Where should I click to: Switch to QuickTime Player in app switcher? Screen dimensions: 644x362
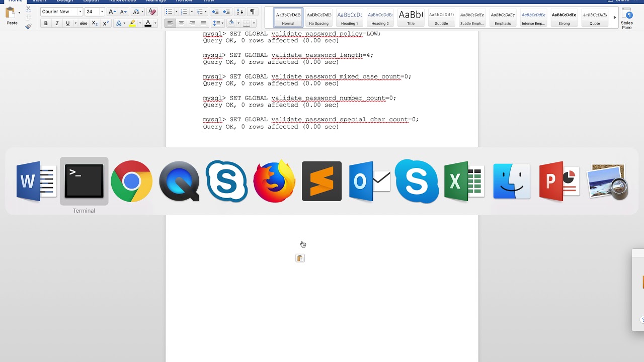[x=179, y=181]
